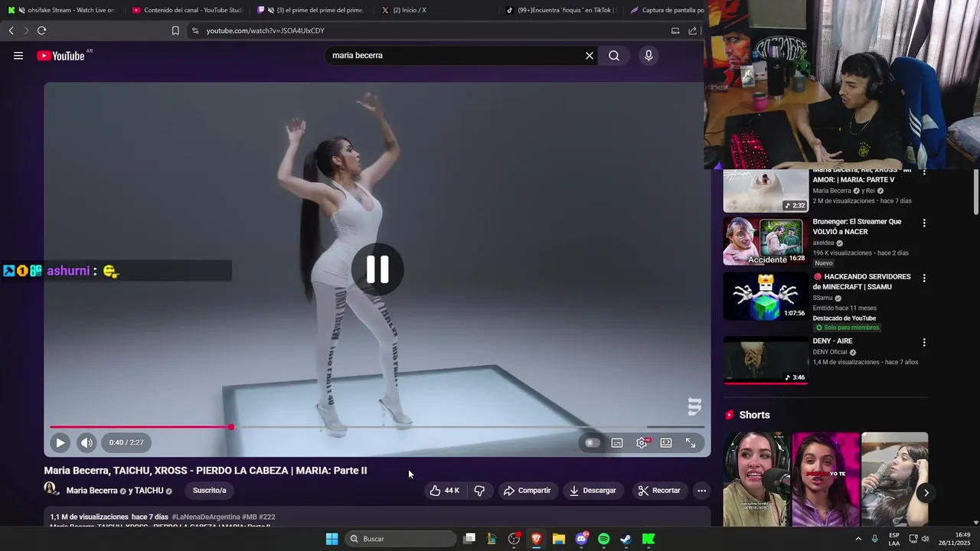Bookmark the page with the bookmark icon
Screen dimensions: 980x551
[175, 31]
